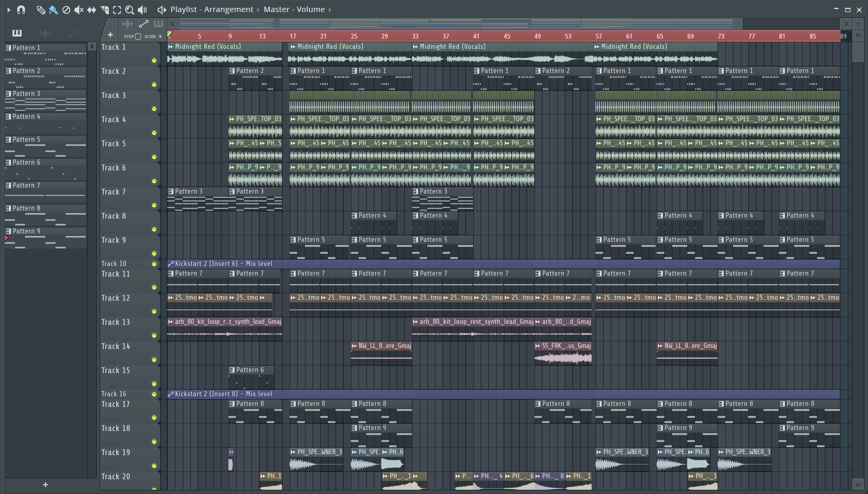Image resolution: width=868 pixels, height=494 pixels.
Task: Toggle the snap magnet icon
Action: coord(21,10)
